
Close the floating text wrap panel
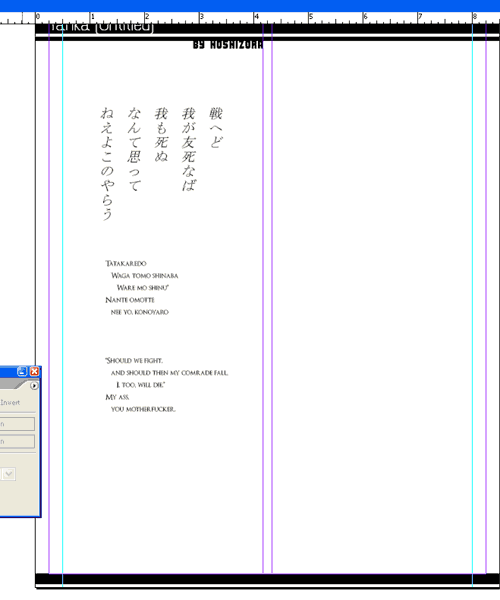coord(34,371)
